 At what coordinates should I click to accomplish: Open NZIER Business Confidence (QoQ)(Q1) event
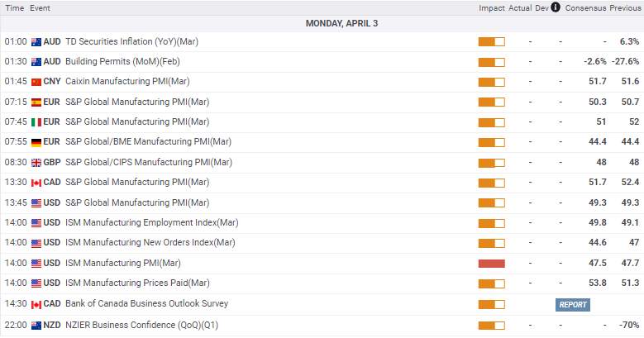point(141,325)
